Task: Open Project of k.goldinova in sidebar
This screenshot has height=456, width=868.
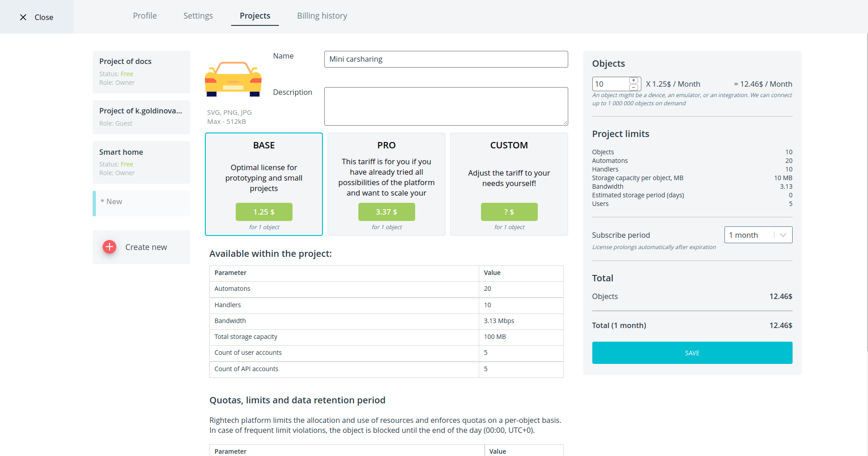Action: tap(141, 117)
